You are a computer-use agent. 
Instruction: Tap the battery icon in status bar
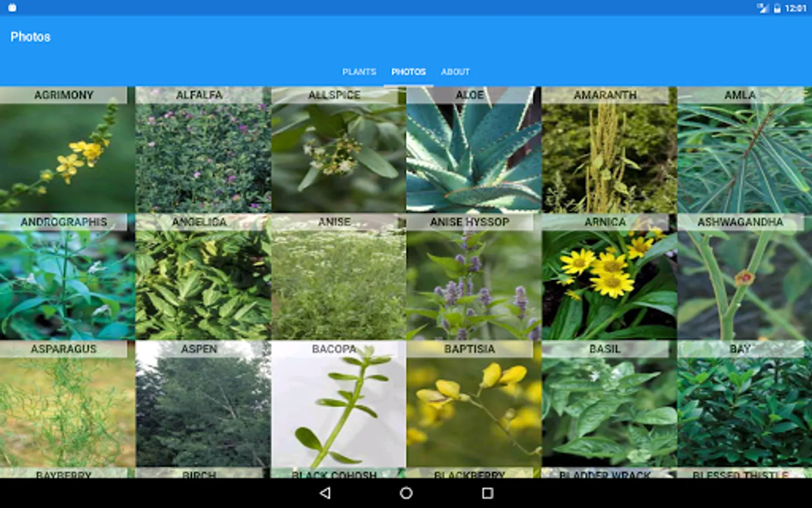pos(777,8)
